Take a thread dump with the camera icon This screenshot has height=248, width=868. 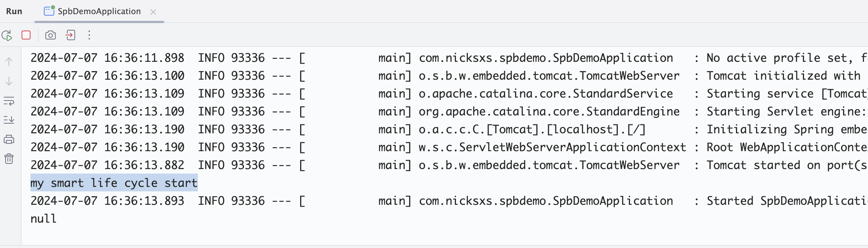[x=51, y=35]
